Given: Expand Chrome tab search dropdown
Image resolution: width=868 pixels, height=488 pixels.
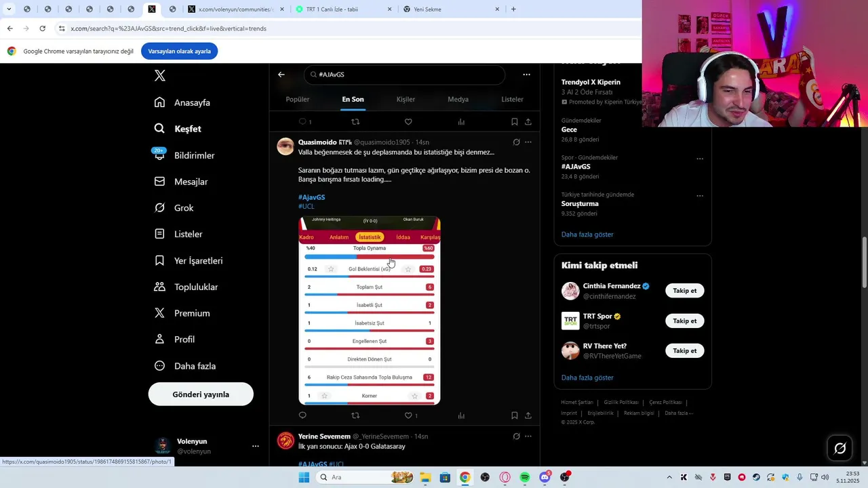Looking at the screenshot, I should tap(8, 9).
